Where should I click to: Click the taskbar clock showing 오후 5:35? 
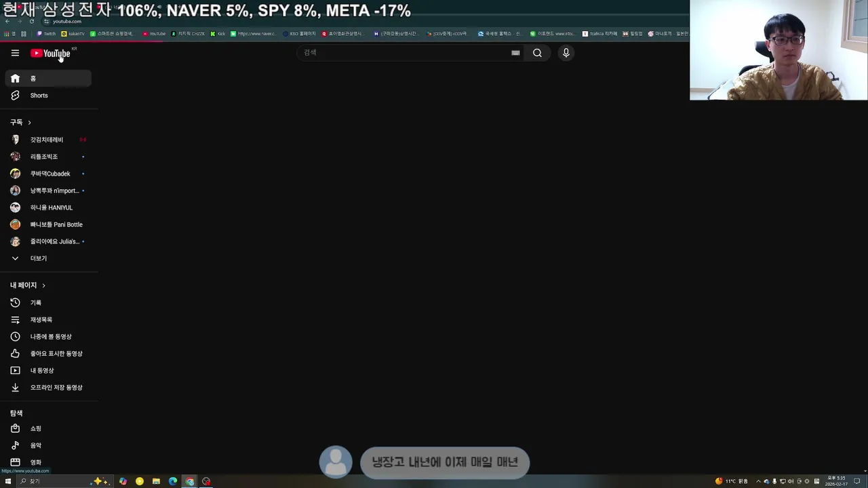(835, 481)
